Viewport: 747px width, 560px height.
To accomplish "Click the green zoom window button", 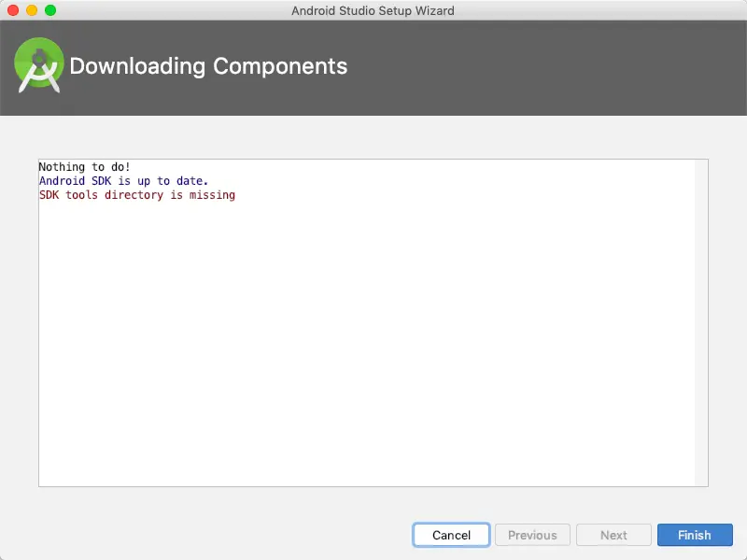I will pos(50,10).
